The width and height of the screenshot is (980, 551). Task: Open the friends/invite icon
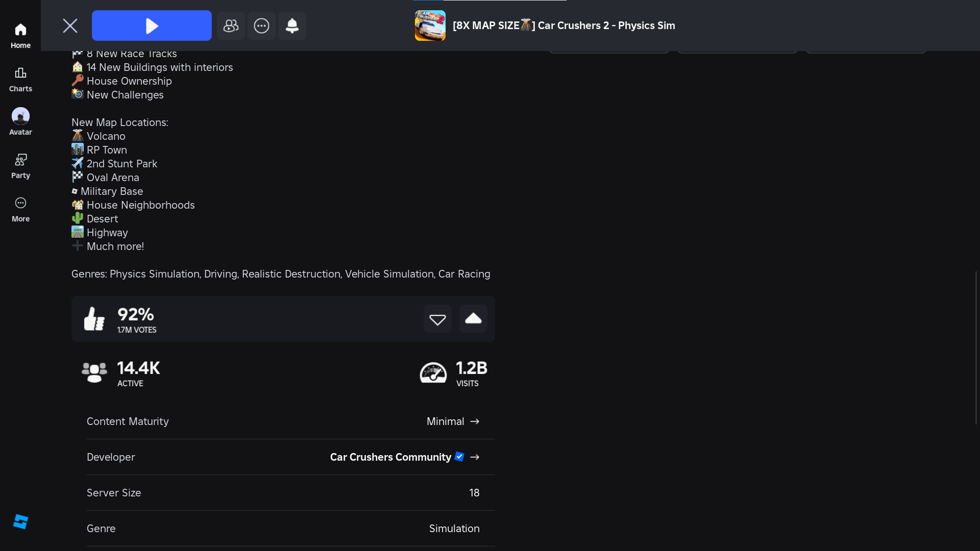pyautogui.click(x=231, y=26)
